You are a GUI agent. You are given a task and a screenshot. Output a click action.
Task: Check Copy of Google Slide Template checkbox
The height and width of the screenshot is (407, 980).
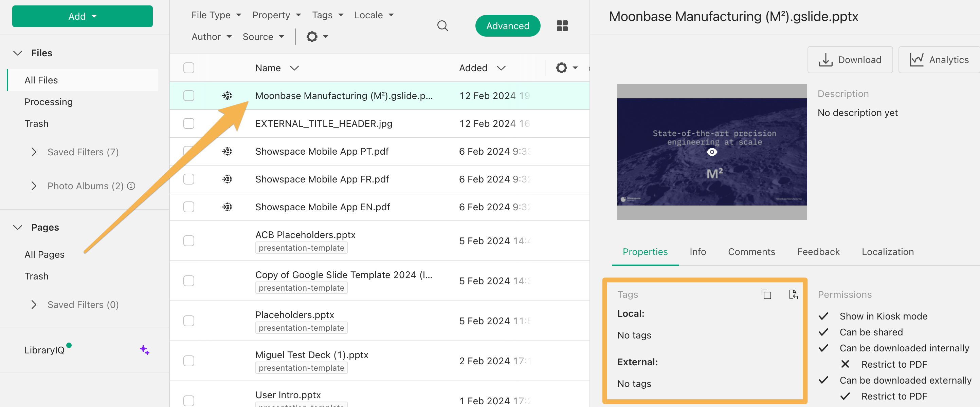tap(189, 280)
